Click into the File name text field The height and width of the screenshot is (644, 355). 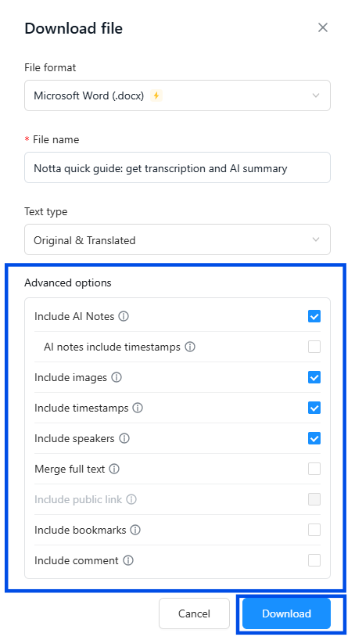[x=177, y=167]
